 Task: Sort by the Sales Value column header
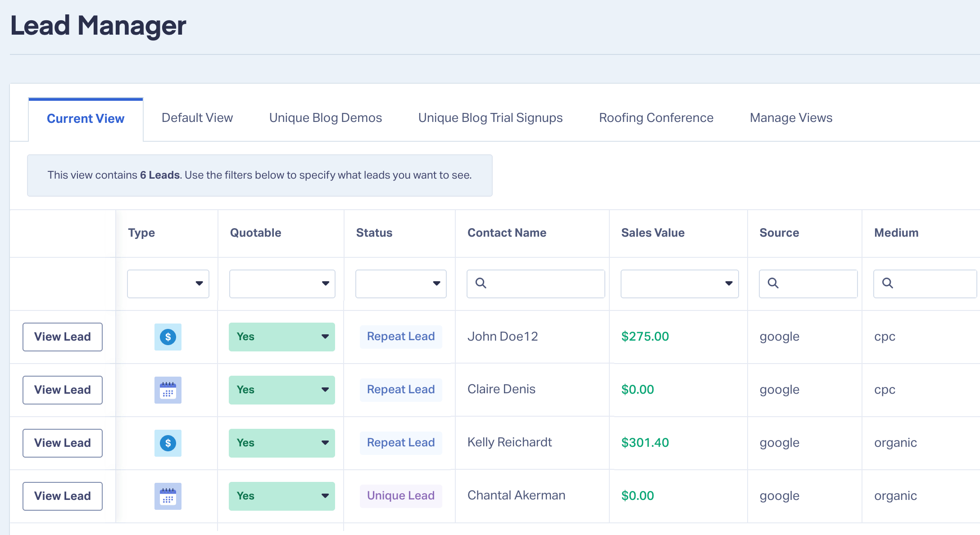pos(653,233)
